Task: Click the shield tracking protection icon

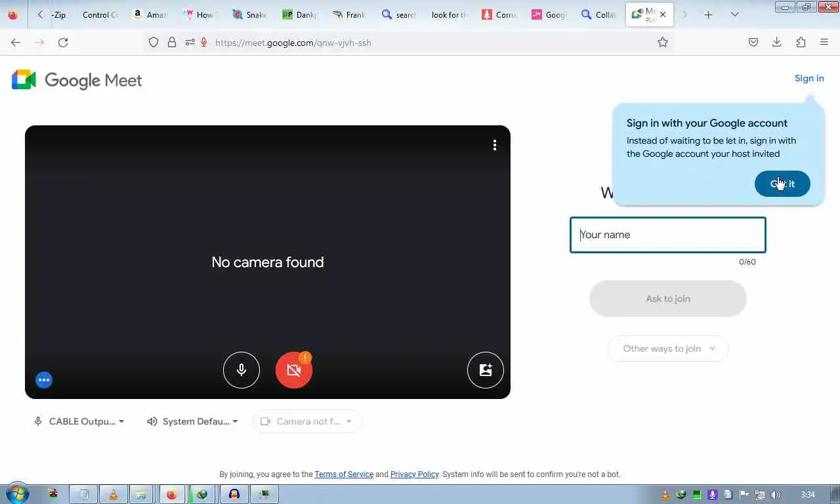Action: click(x=154, y=43)
